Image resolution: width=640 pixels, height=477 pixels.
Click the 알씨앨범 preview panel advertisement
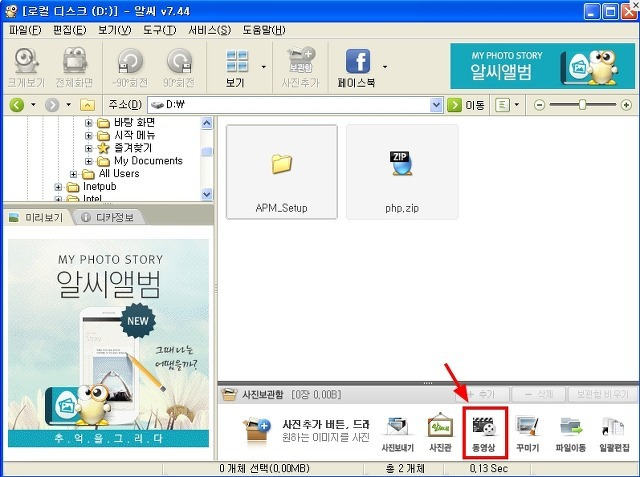point(109,343)
